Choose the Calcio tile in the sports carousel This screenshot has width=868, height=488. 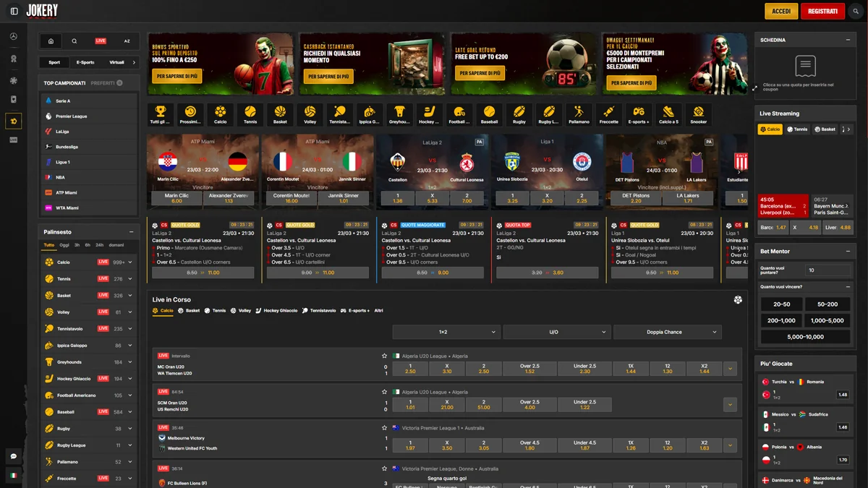coord(220,114)
